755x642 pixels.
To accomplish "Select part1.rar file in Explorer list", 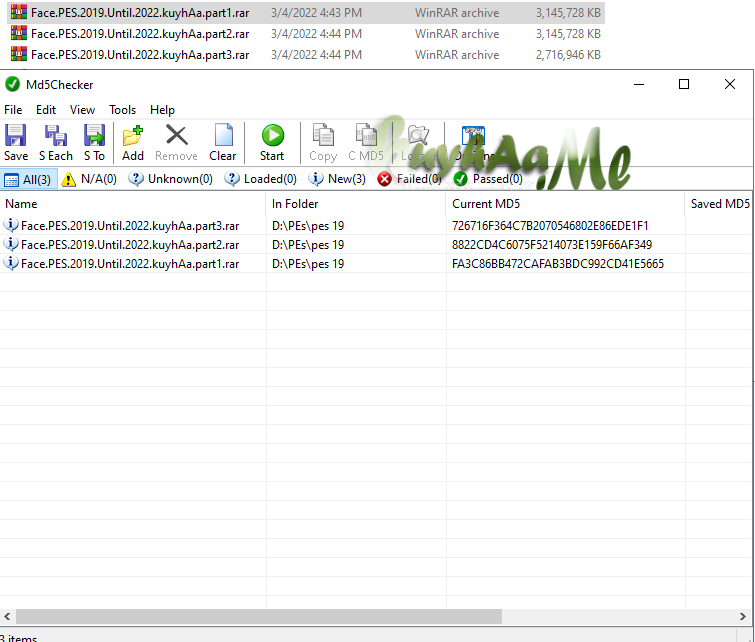I will (306, 13).
